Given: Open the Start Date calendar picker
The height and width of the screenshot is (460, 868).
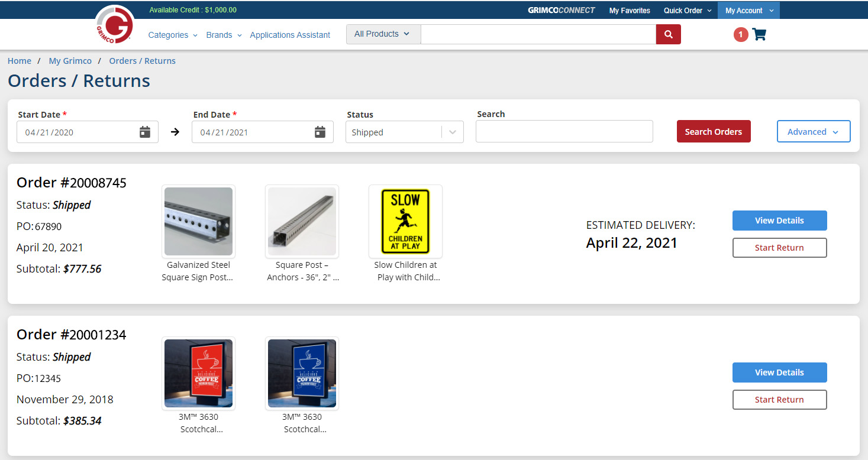Looking at the screenshot, I should pos(145,132).
